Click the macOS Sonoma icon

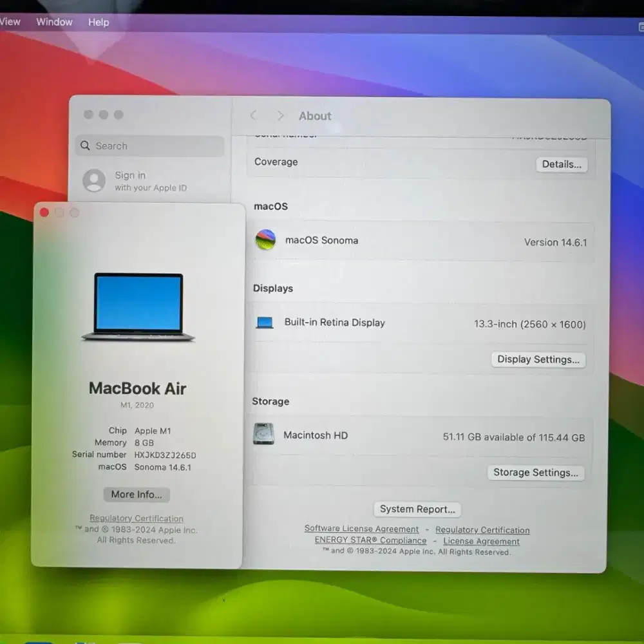(265, 240)
